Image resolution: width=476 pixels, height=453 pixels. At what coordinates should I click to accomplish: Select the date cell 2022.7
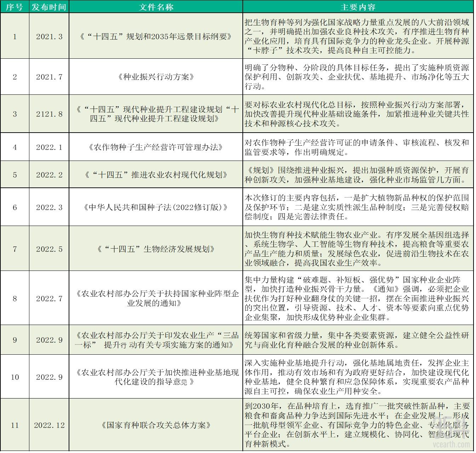click(49, 298)
